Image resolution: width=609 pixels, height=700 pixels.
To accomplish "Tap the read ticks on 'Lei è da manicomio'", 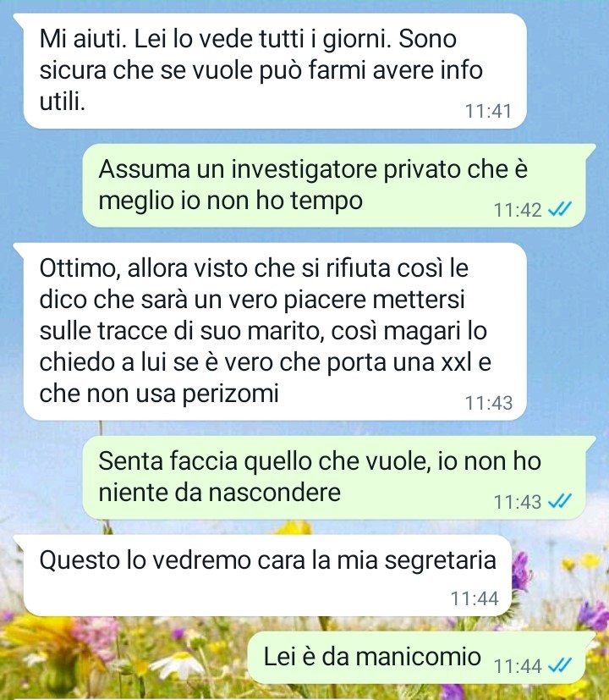I will click(x=559, y=665).
